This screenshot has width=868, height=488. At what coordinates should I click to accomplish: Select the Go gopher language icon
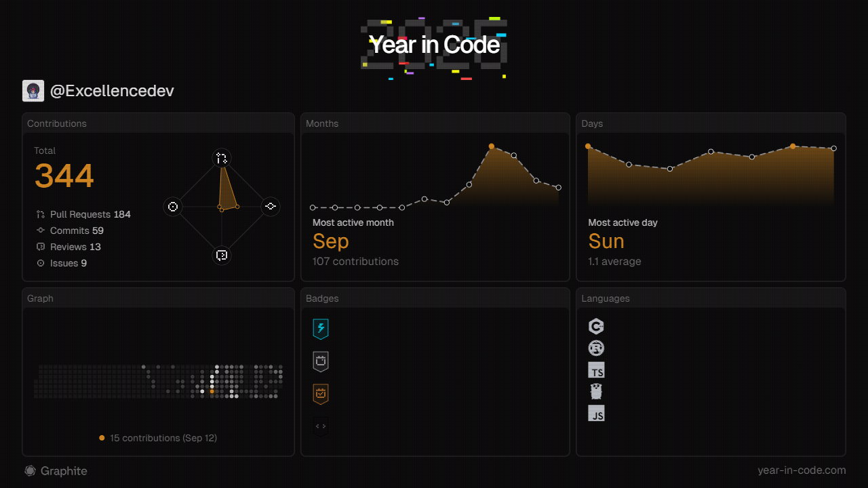596,392
